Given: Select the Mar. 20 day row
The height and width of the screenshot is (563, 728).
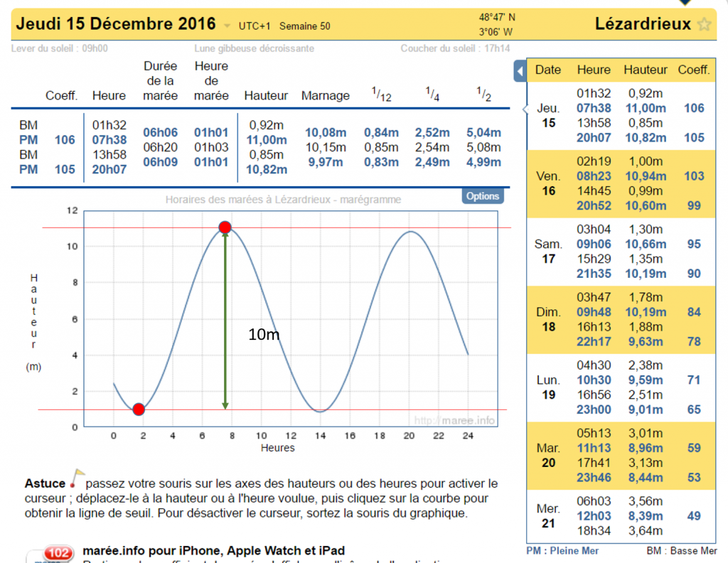Looking at the screenshot, I should (621, 456).
